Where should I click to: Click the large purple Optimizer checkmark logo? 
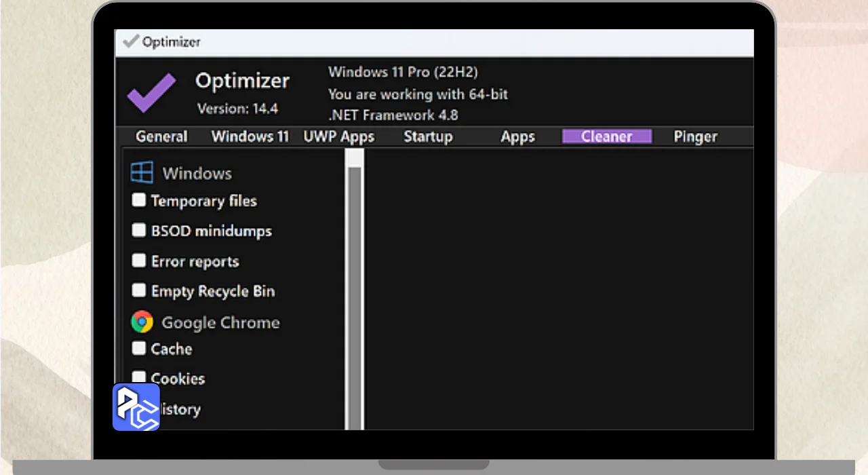(151, 93)
